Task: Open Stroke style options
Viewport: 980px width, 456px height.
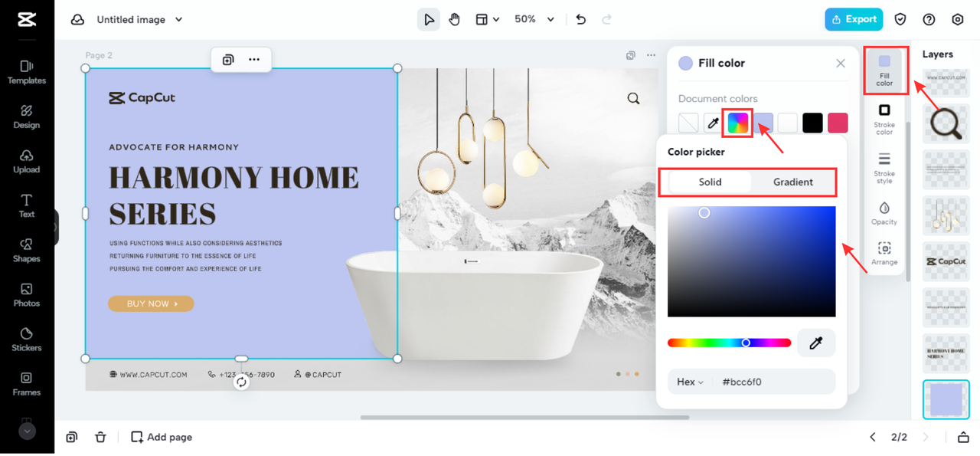Action: [884, 168]
